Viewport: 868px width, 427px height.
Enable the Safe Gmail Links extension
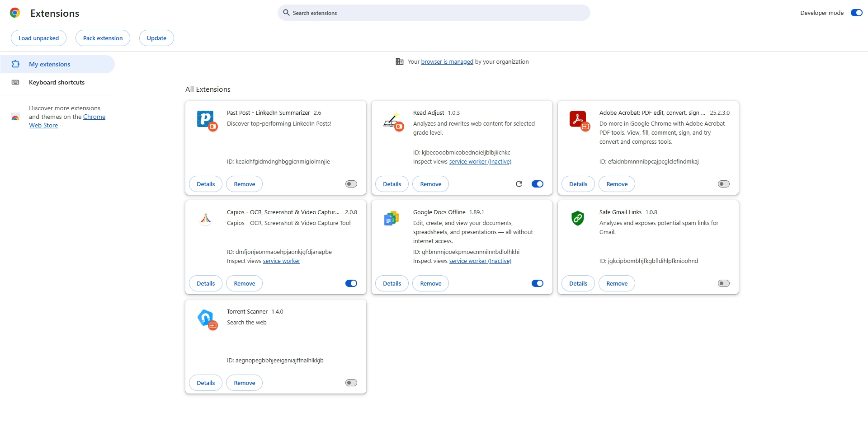pyautogui.click(x=724, y=283)
